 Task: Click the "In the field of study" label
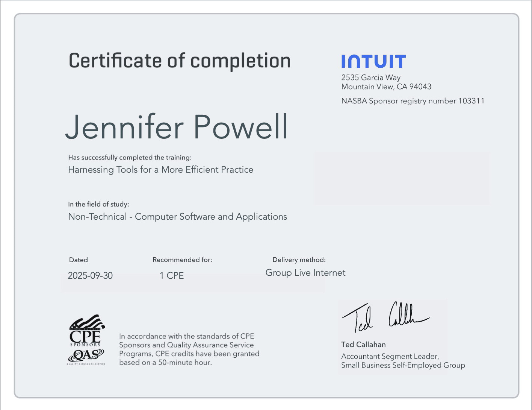tap(98, 204)
